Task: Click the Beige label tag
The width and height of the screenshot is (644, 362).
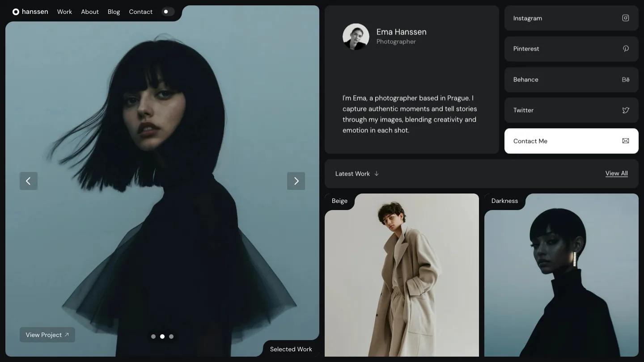Action: click(x=339, y=201)
